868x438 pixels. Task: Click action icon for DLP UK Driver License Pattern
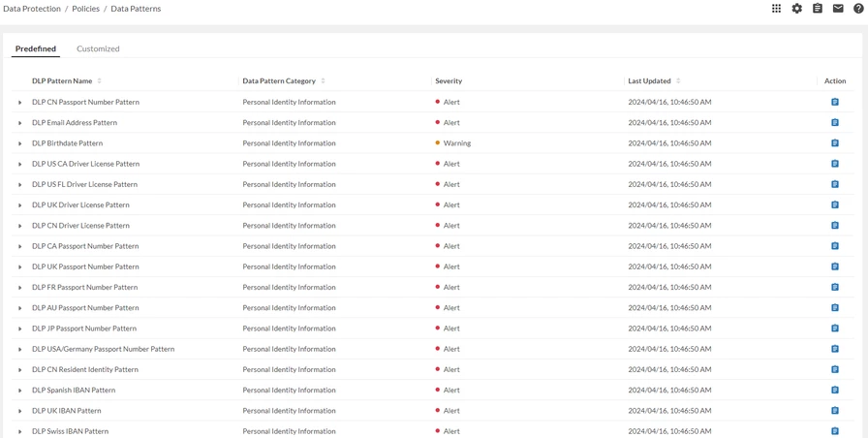pyautogui.click(x=835, y=204)
